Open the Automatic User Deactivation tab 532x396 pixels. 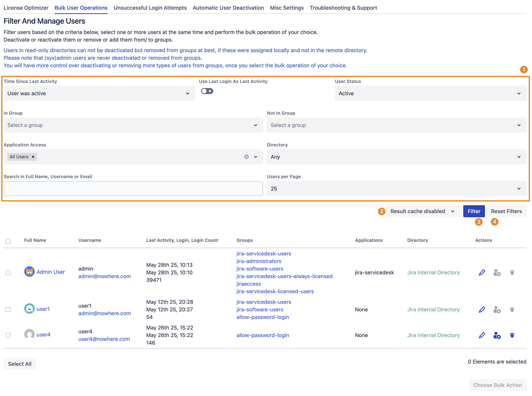(228, 8)
